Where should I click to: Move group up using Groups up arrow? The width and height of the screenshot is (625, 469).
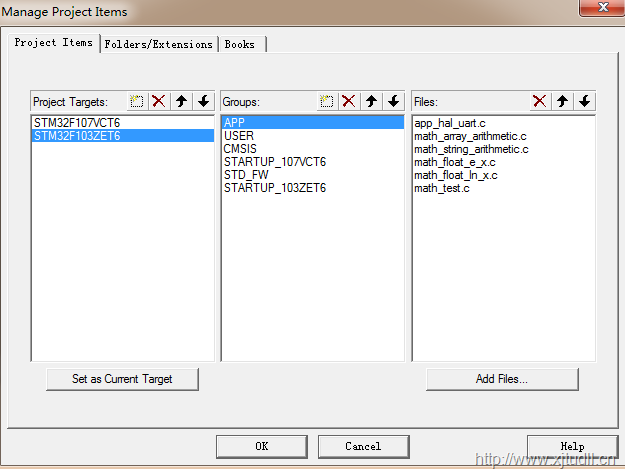[x=371, y=102]
